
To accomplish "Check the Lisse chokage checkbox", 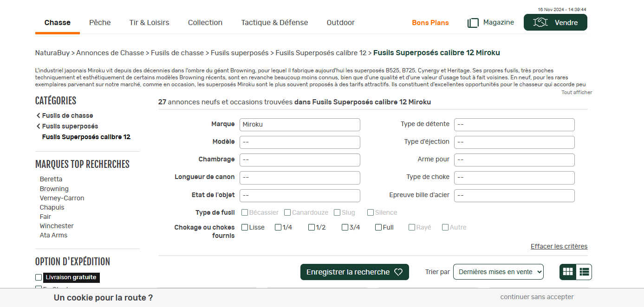I will 245,227.
